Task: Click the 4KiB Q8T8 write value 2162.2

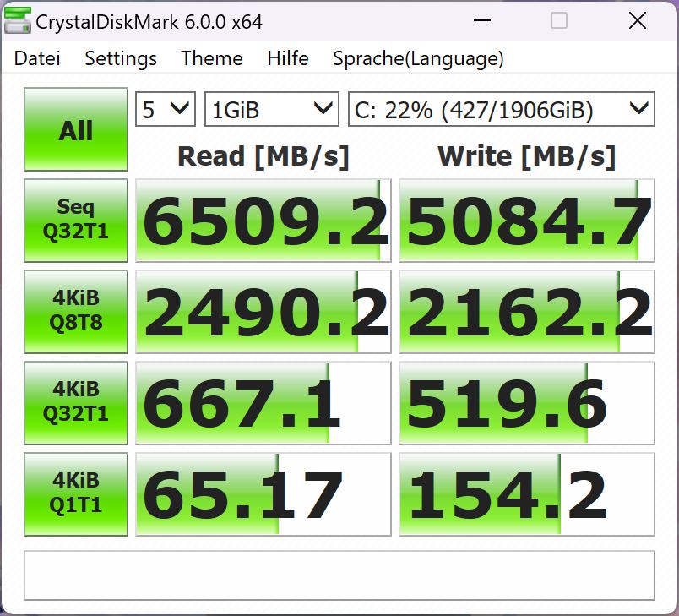Action: pos(527,312)
